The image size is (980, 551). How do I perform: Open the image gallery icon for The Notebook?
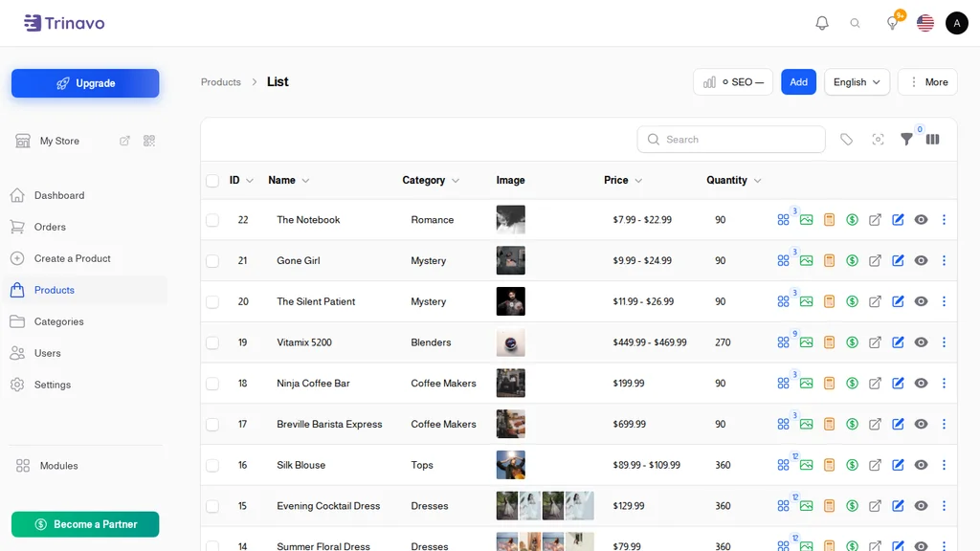point(806,220)
